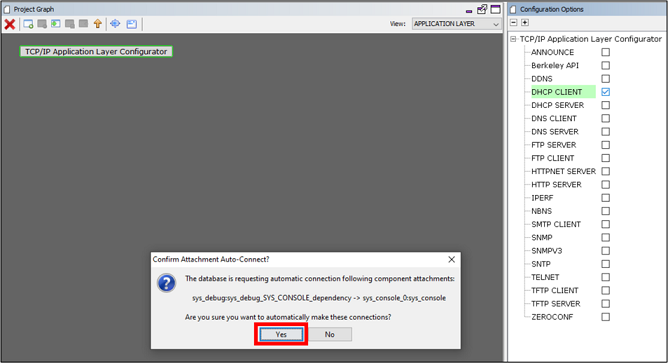The image size is (668, 364).
Task: Maximize the Project Graph panel
Action: pos(495,9)
